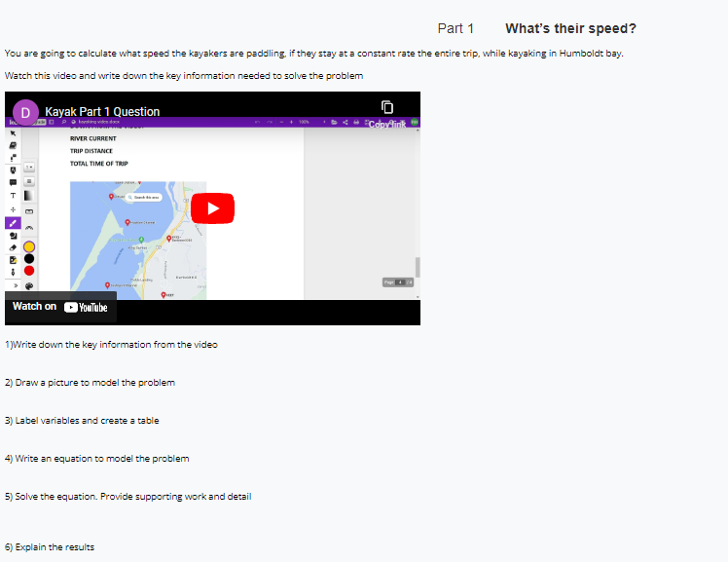Click the vertical scrollbar thumb inside the video
Image resolution: width=728 pixels, height=562 pixels.
tap(418, 267)
